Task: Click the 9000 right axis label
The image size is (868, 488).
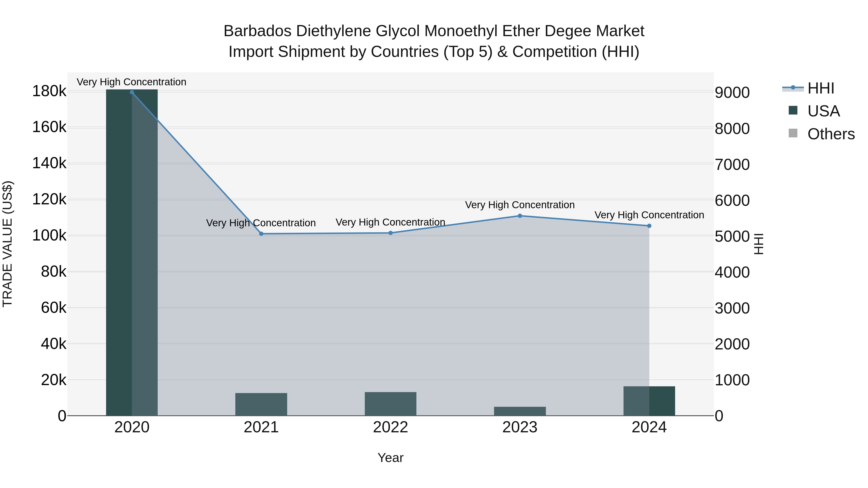Action: [x=732, y=93]
